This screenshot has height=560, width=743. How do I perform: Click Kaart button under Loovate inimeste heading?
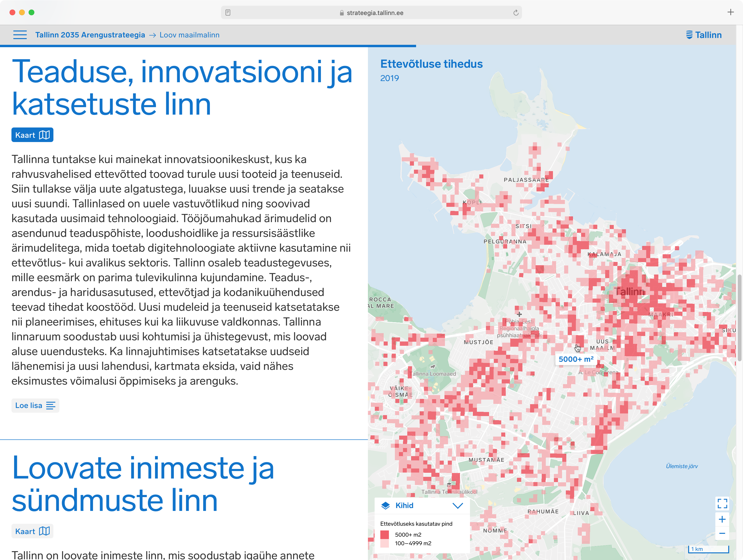[x=32, y=531]
